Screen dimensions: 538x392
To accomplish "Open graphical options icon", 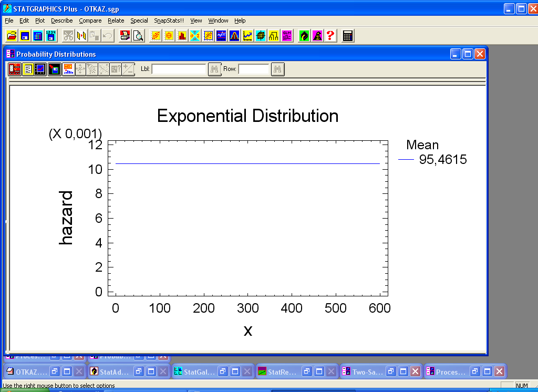I will click(40, 69).
